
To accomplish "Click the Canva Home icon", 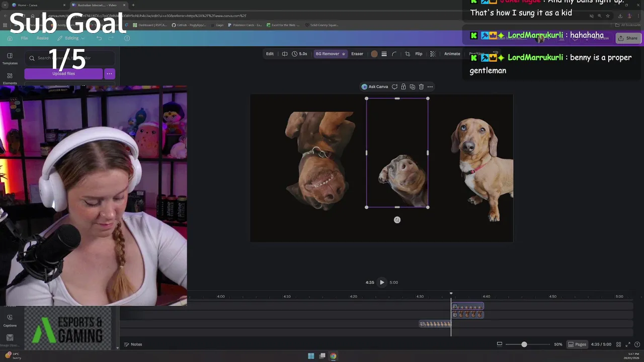I will 10,38.
